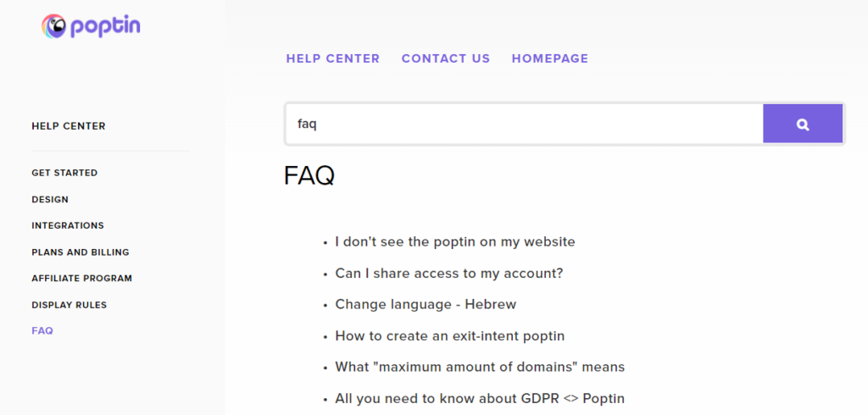Go to the Homepage navigation link
This screenshot has height=415, width=868.
(549, 58)
